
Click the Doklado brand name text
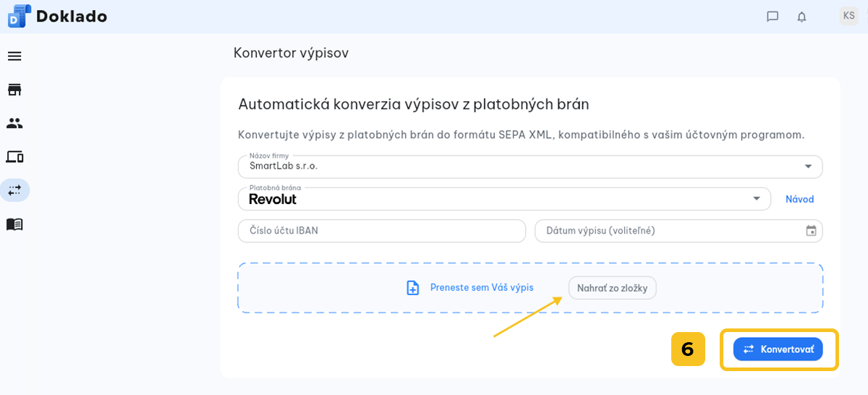click(x=72, y=16)
